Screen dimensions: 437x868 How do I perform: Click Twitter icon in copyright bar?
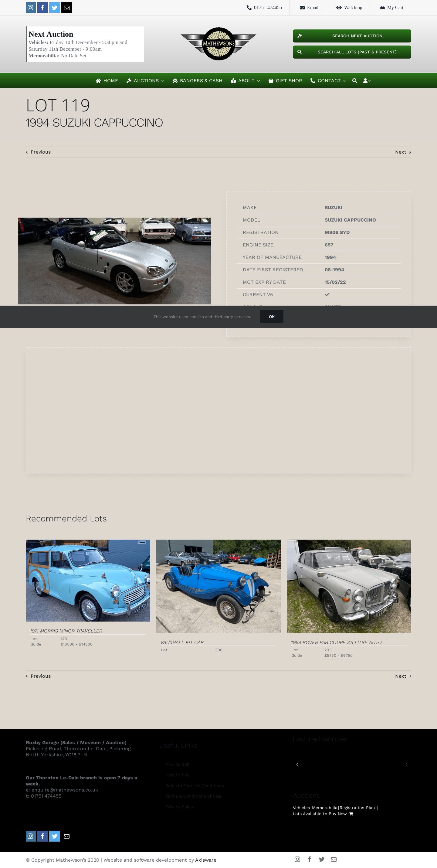point(321,859)
